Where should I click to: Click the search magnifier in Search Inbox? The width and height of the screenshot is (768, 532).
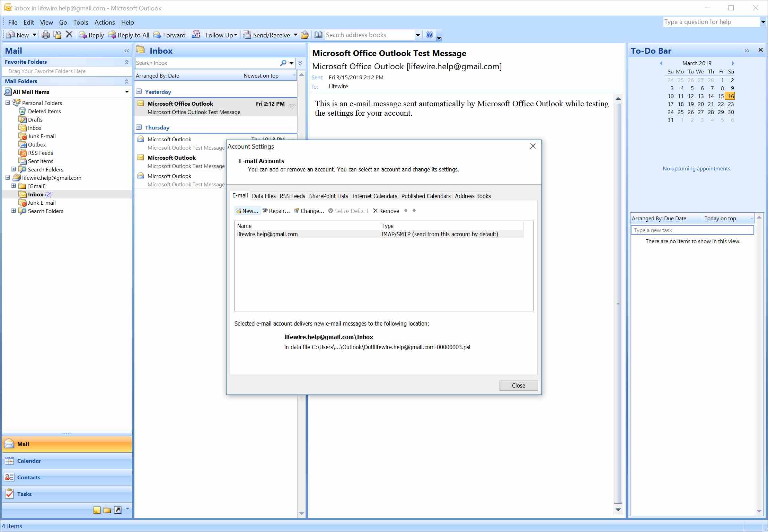283,63
